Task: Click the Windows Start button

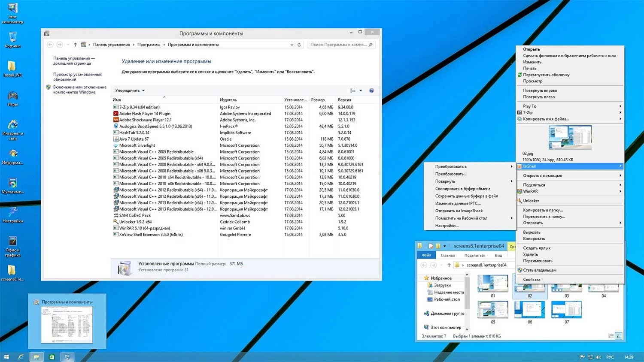Action: tap(6, 357)
